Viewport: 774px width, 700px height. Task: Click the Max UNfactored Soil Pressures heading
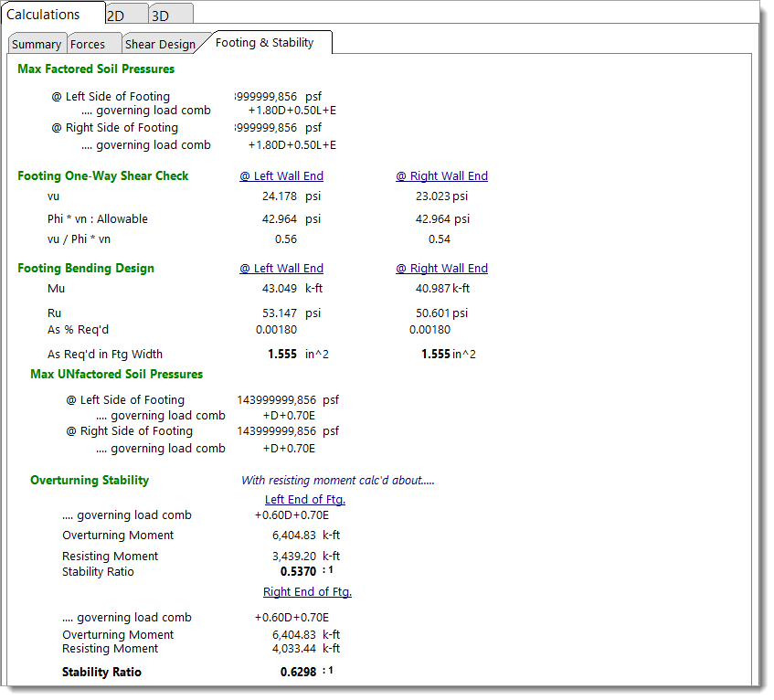[117, 375]
